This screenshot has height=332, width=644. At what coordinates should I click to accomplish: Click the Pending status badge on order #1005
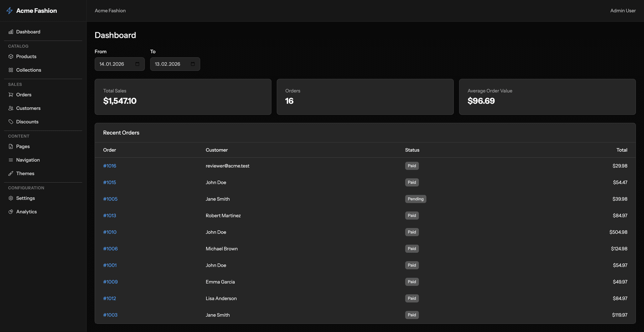click(x=416, y=199)
